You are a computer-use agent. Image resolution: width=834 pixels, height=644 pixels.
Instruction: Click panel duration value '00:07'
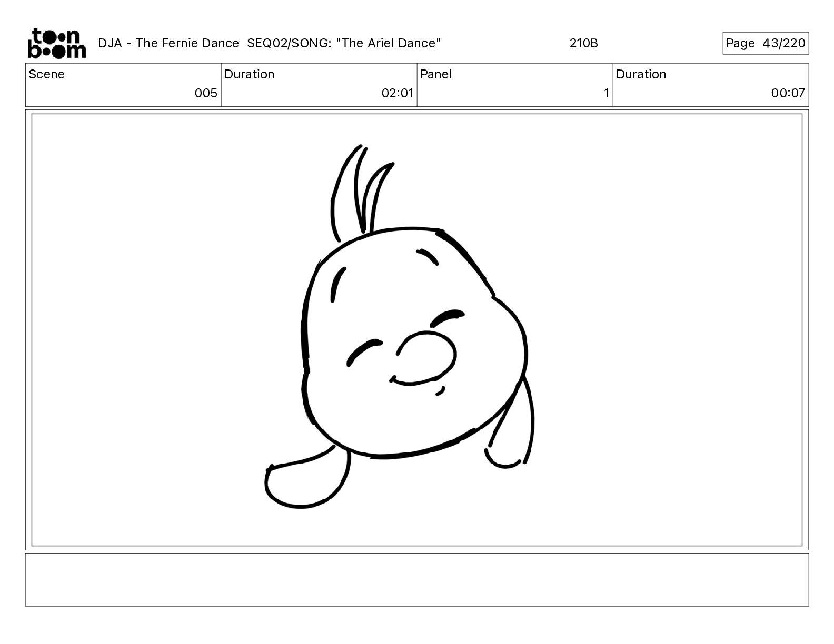click(788, 93)
